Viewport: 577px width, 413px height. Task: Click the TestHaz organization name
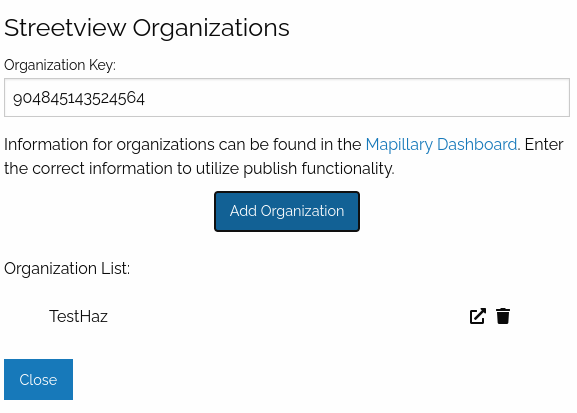pos(78,316)
